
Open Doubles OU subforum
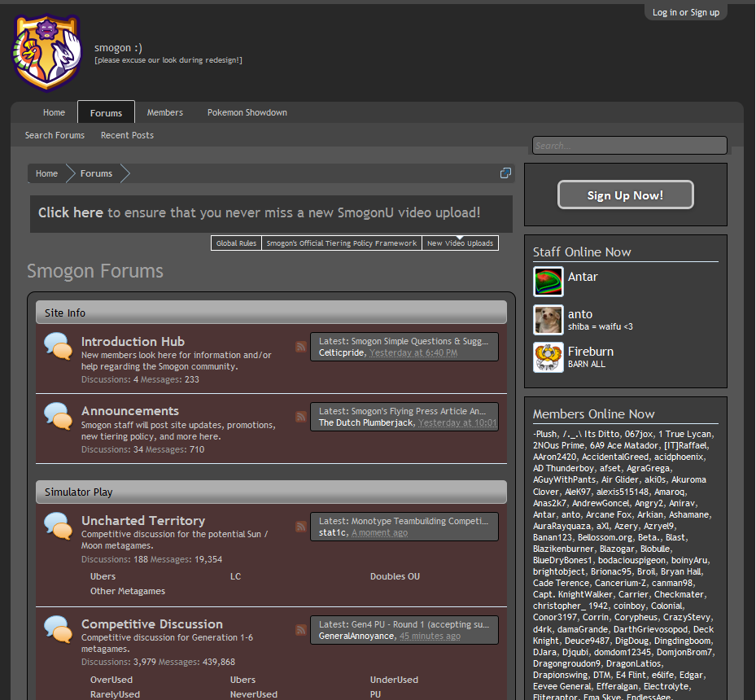point(395,576)
